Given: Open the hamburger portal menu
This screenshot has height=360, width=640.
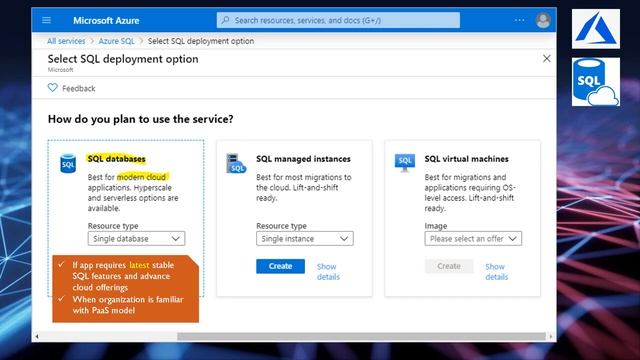Looking at the screenshot, I should pyautogui.click(x=47, y=20).
